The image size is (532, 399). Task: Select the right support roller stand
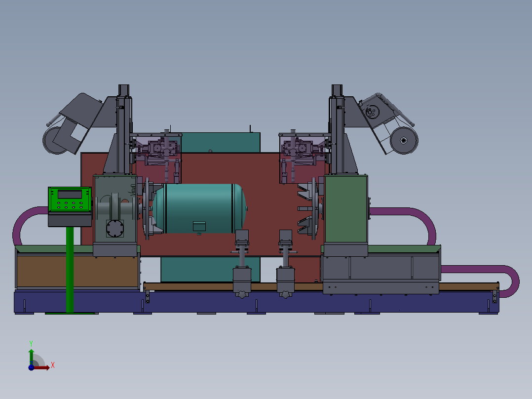[x=286, y=264]
